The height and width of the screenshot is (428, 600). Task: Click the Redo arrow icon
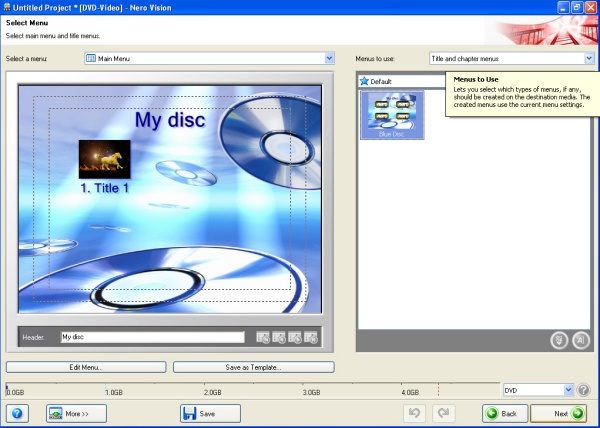(444, 413)
